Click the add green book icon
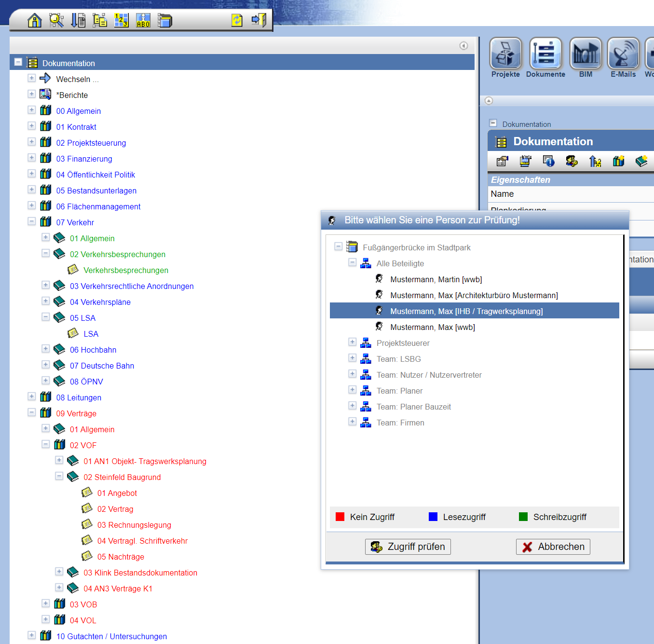Image resolution: width=654 pixels, height=644 pixels. pyautogui.click(x=641, y=161)
